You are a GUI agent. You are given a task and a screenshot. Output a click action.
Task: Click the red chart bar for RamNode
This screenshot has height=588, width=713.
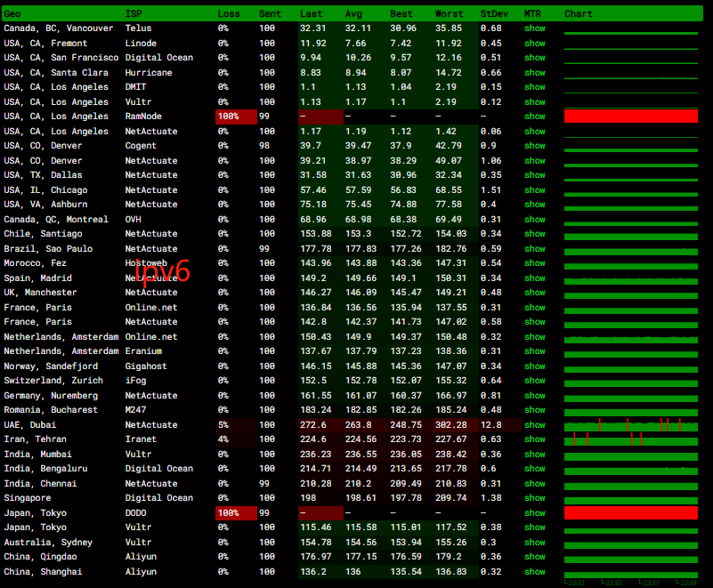click(x=631, y=116)
